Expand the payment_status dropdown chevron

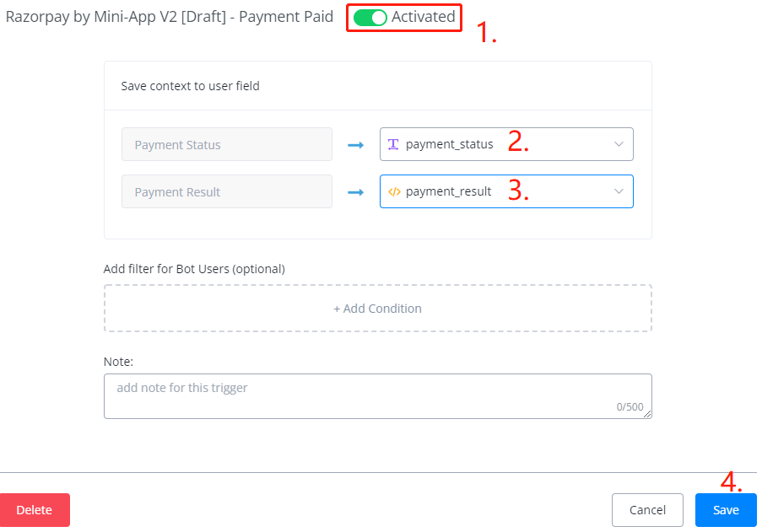[619, 144]
